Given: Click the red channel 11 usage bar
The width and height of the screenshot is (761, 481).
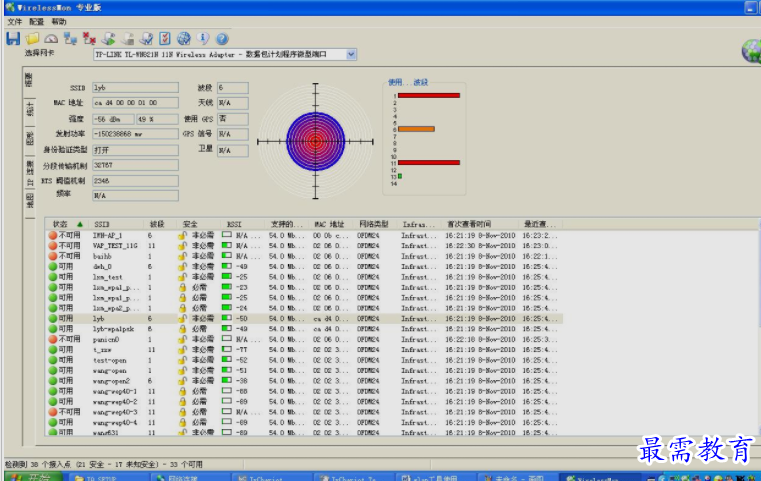Looking at the screenshot, I should point(429,163).
